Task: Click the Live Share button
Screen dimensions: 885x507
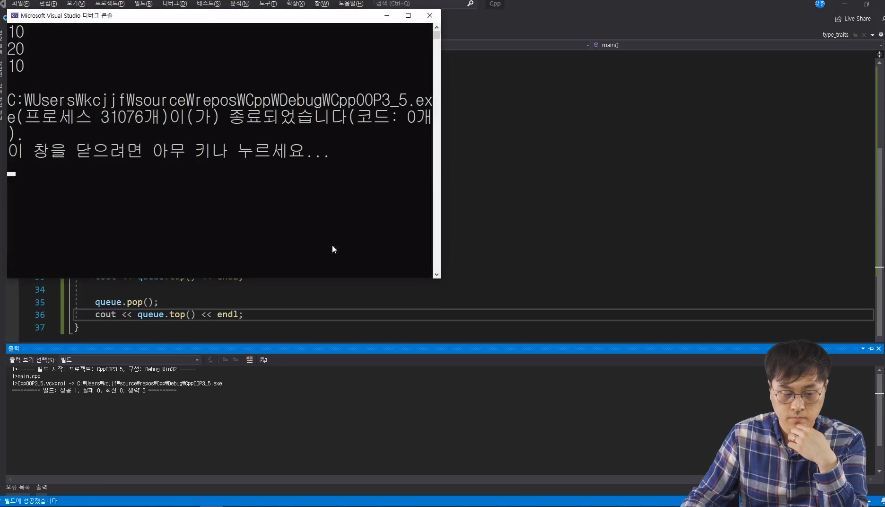Action: 852,19
